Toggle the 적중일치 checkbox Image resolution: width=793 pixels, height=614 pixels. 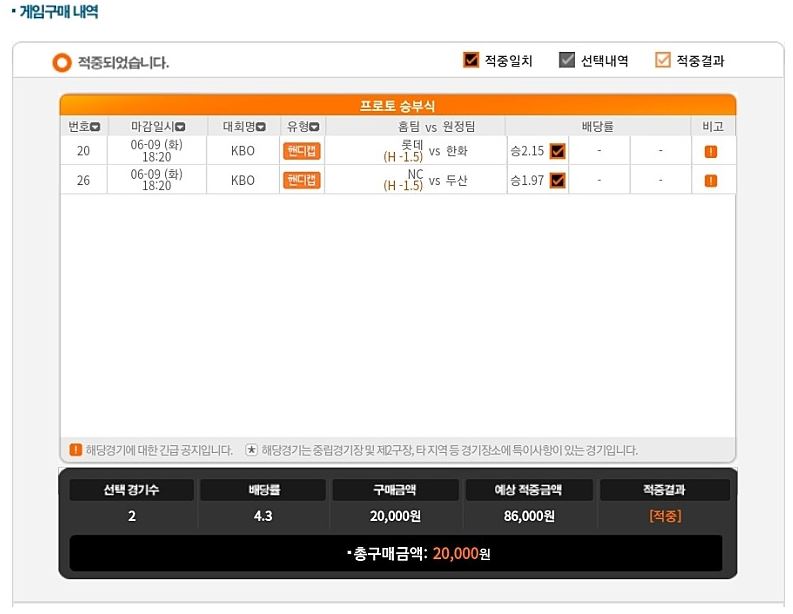471,60
